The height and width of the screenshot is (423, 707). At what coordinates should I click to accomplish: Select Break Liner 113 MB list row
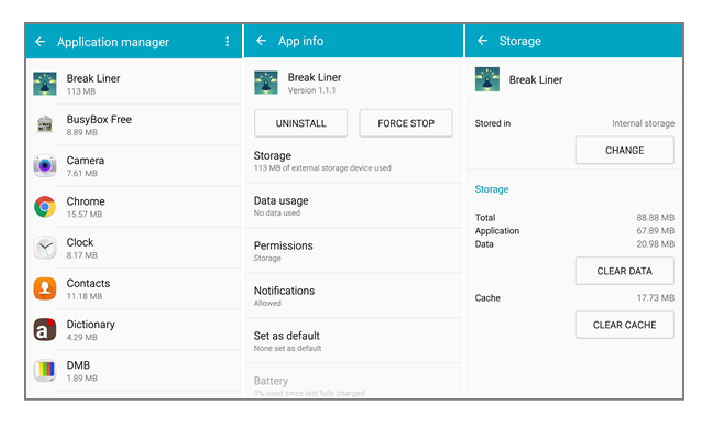[x=134, y=84]
